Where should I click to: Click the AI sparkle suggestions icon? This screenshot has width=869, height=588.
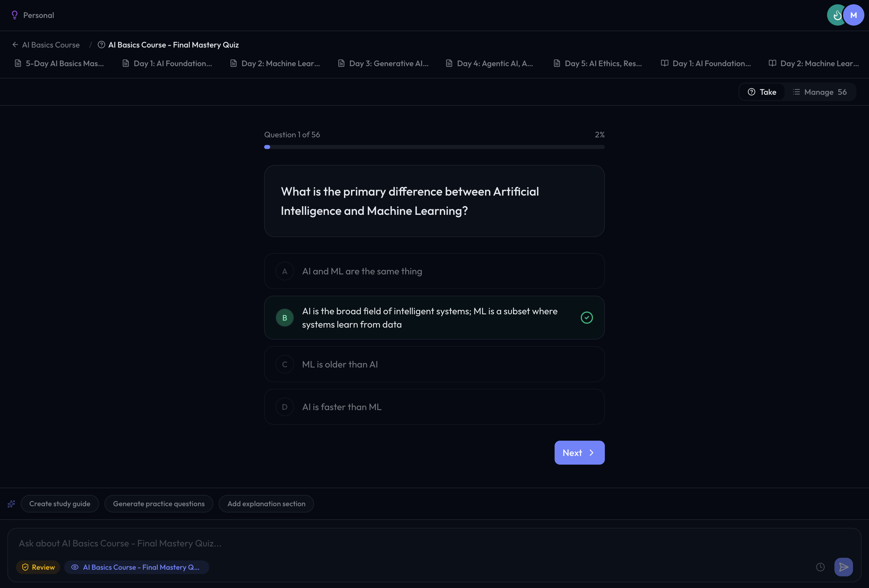coord(11,504)
